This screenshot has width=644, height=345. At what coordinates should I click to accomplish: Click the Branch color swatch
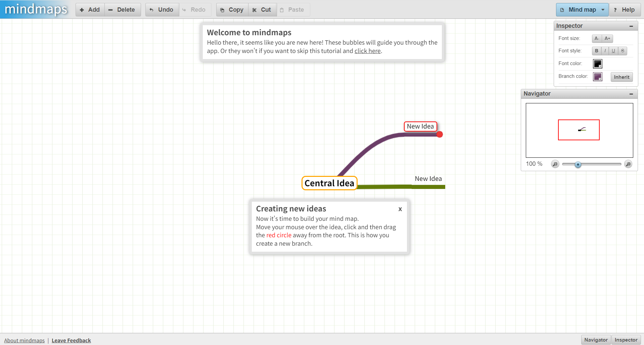tap(597, 77)
